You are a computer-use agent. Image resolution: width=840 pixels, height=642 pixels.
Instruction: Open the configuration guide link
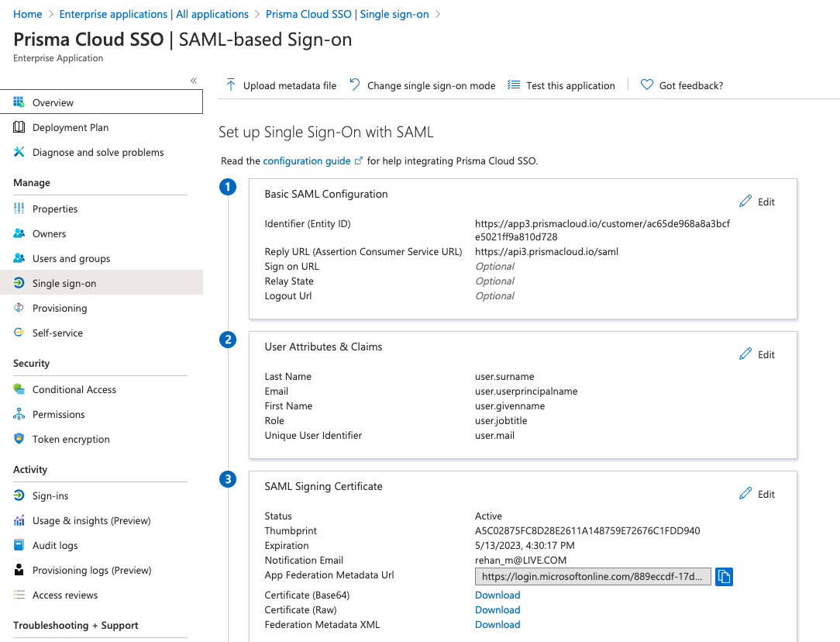click(307, 161)
